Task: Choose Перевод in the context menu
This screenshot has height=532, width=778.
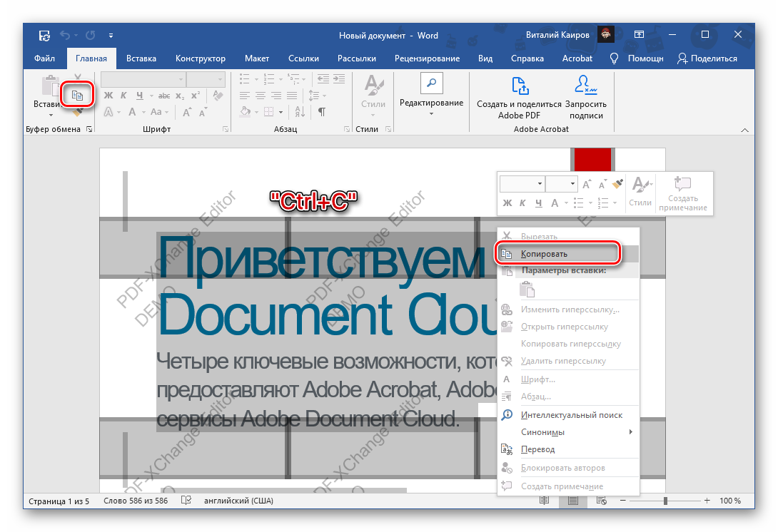Action: pyautogui.click(x=568, y=449)
